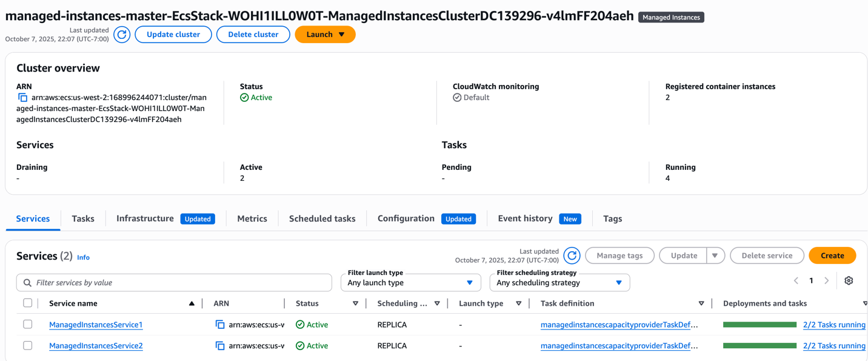This screenshot has width=868, height=361.
Task: Click the ManagedInstancesService1 deployment progress bar
Action: click(x=760, y=325)
